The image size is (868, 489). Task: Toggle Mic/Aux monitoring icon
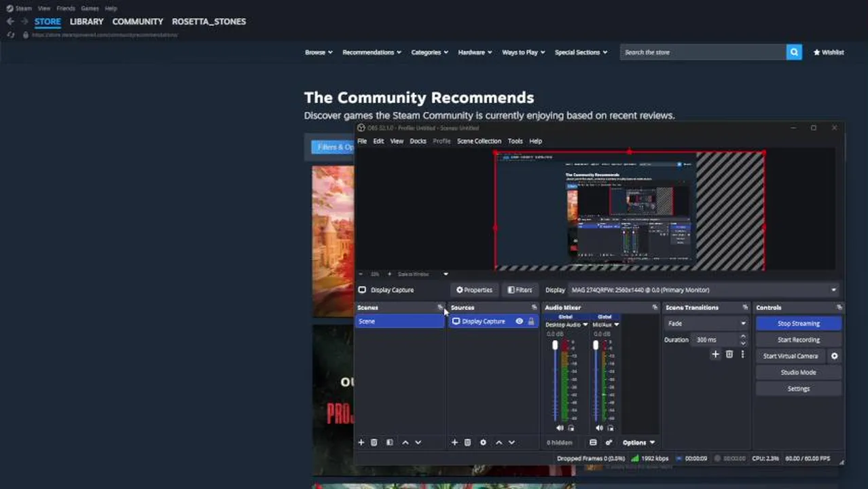(610, 428)
